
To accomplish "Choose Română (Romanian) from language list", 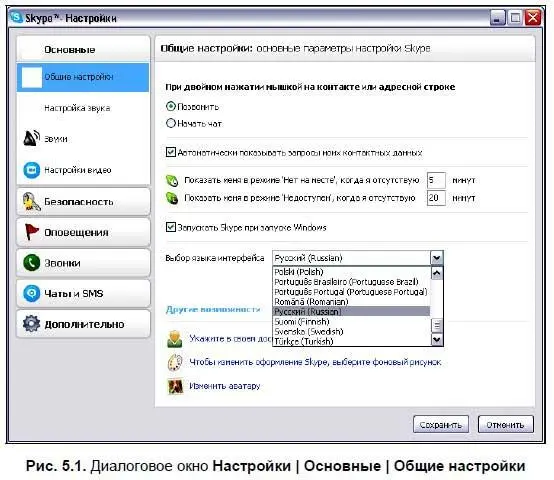I will 352,301.
